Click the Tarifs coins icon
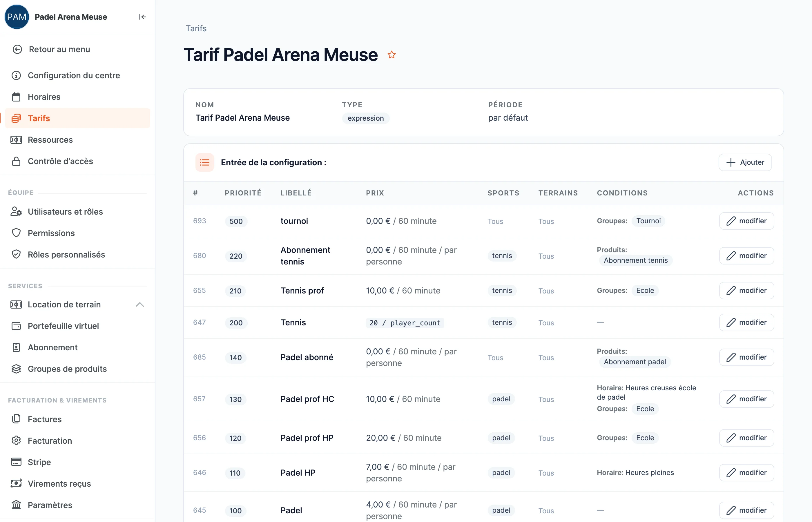Viewport: 812px width, 522px height. point(16,118)
